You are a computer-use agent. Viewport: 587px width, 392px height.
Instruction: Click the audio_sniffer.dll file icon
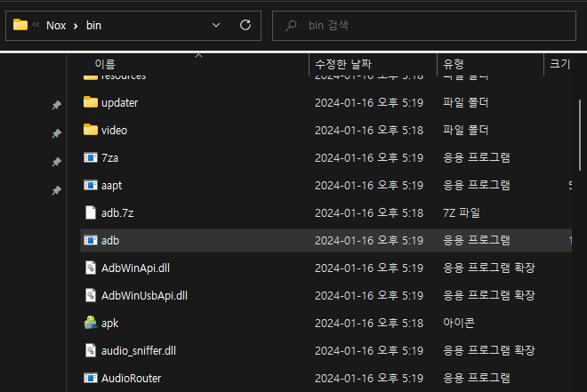(x=90, y=350)
